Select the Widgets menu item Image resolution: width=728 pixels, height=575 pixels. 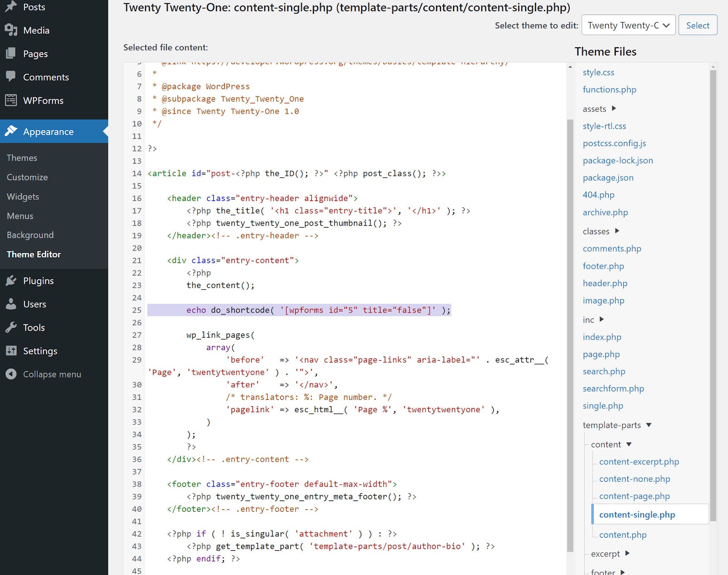[x=23, y=197]
